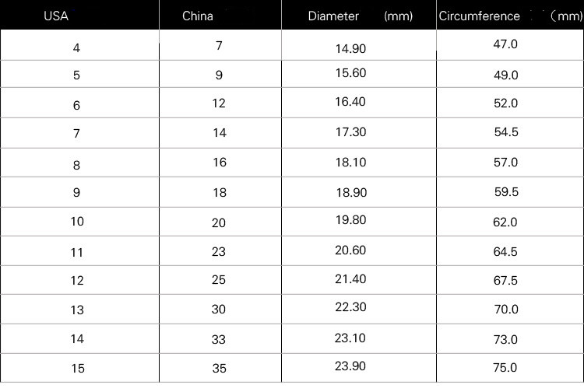Select the 73.0 circumference value
The height and width of the screenshot is (392, 584).
tap(505, 339)
